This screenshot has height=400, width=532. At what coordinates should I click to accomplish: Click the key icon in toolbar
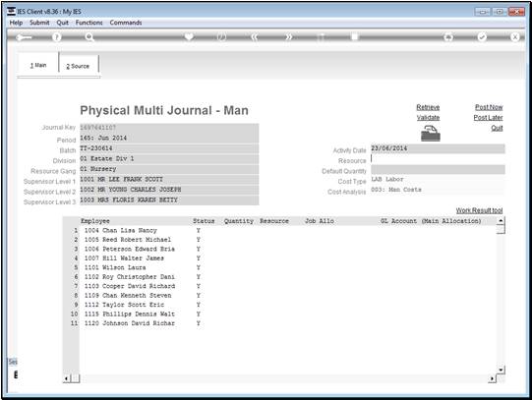click(x=24, y=37)
